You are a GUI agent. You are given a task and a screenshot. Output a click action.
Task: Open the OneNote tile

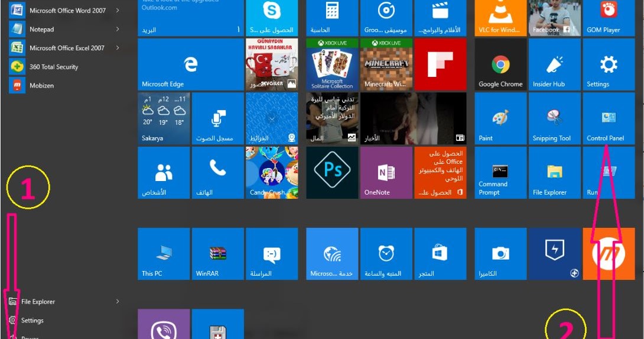386,173
